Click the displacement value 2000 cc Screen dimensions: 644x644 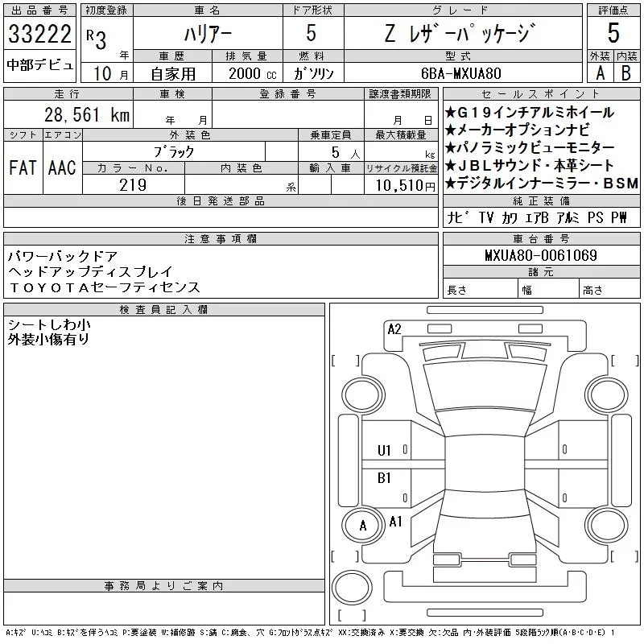(x=253, y=73)
